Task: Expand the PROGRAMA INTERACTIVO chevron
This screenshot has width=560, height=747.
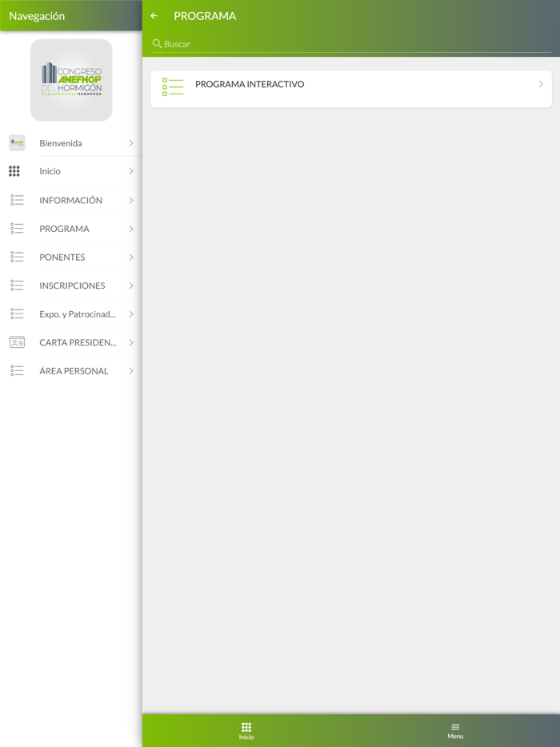Action: click(541, 84)
